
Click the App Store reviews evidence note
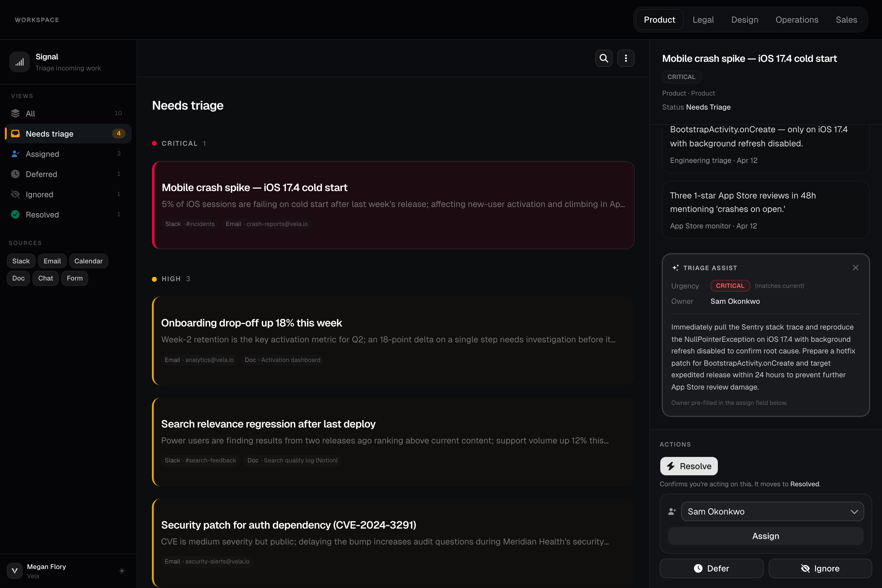pyautogui.click(x=766, y=210)
